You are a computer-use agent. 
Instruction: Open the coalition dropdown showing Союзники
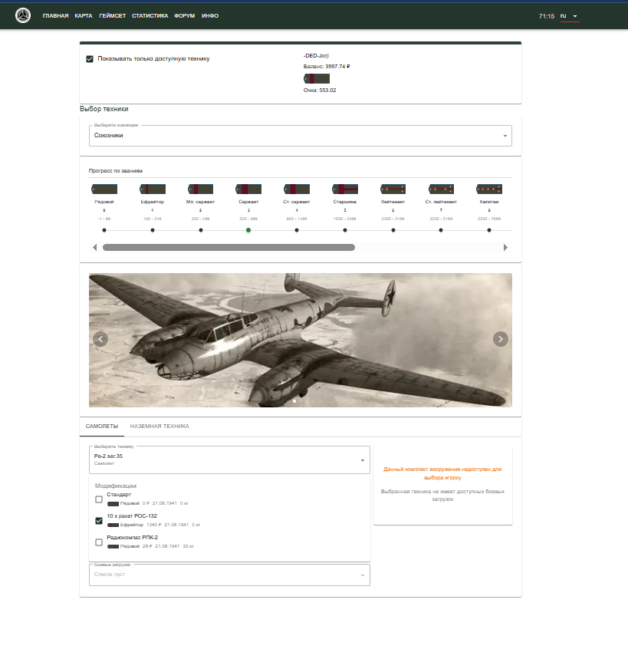[300, 136]
